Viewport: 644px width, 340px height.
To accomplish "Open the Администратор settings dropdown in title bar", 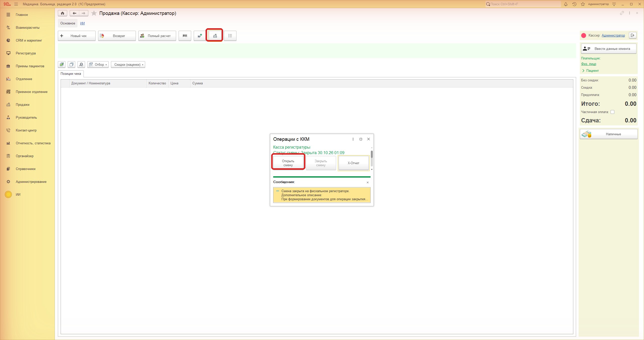I will point(614,4).
